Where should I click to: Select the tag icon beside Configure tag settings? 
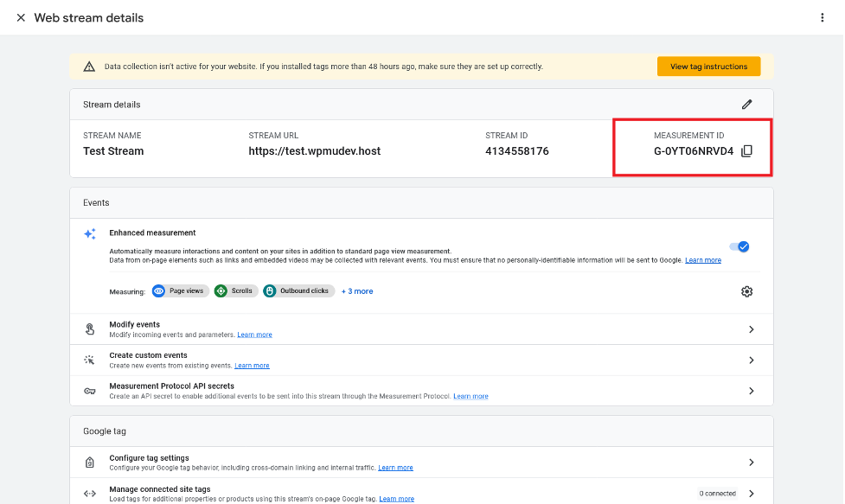click(x=89, y=463)
